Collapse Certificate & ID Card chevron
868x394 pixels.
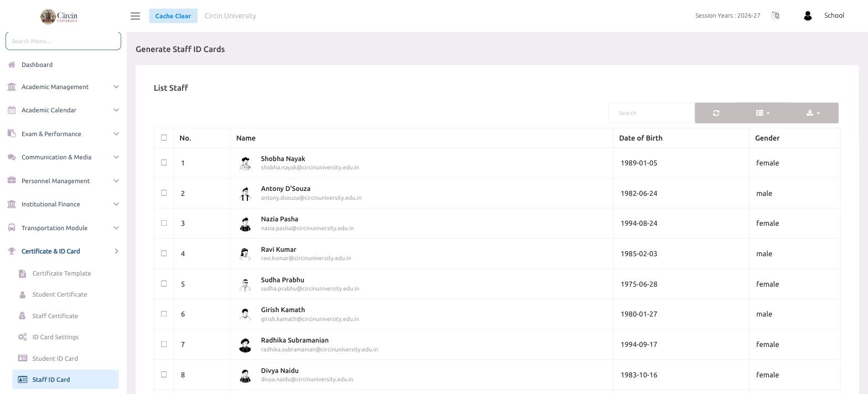[x=116, y=251]
